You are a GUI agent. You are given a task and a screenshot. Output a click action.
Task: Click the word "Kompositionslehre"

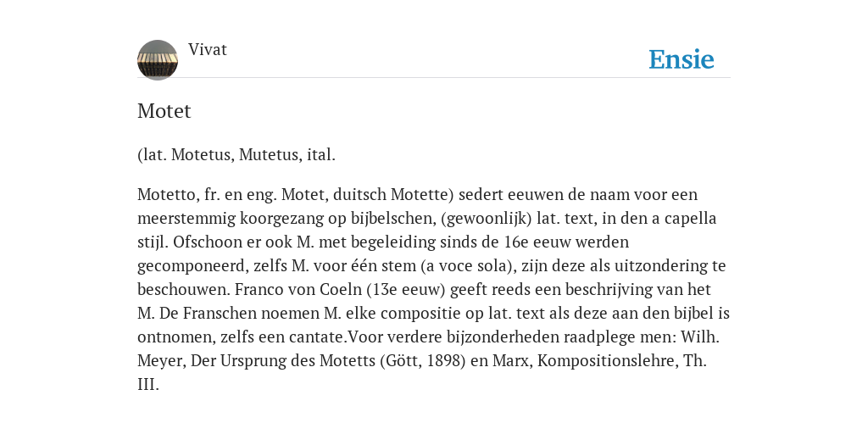point(607,361)
